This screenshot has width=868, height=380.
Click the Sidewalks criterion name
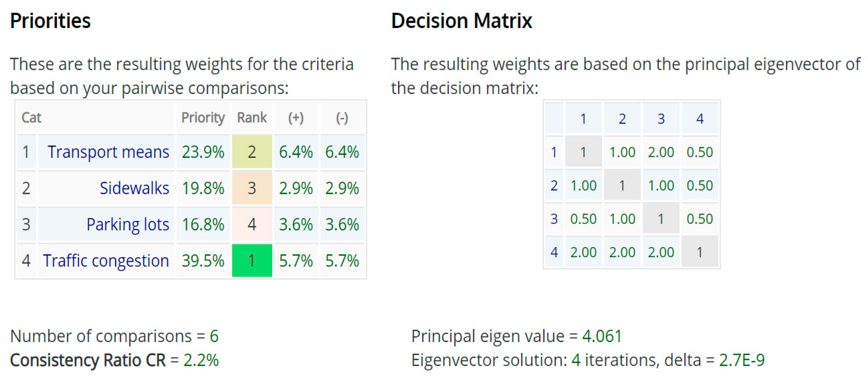point(134,188)
